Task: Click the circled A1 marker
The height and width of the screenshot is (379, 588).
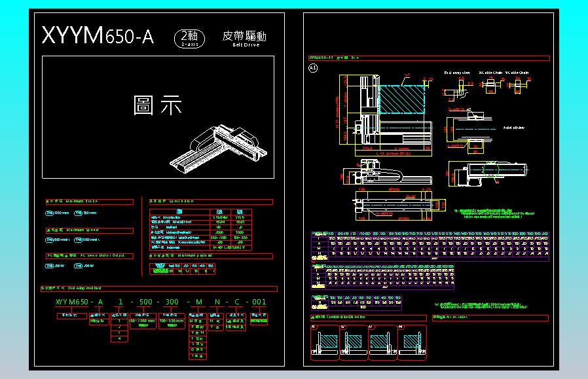Action: tap(313, 68)
